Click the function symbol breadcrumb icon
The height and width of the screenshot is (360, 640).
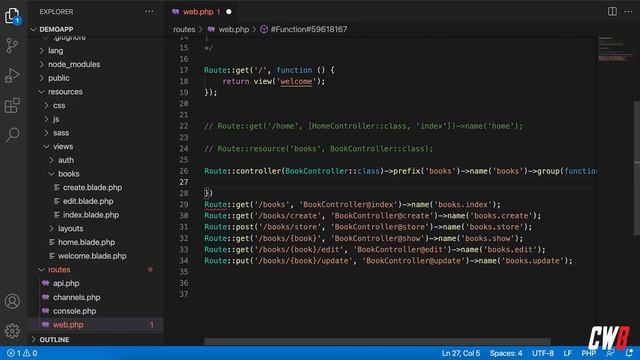(264, 29)
